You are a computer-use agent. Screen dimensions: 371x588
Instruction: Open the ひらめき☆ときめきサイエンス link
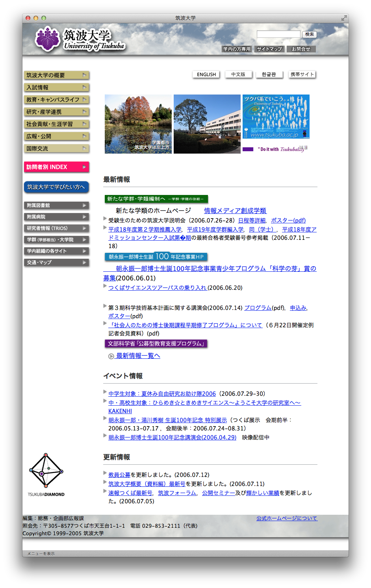204,407
